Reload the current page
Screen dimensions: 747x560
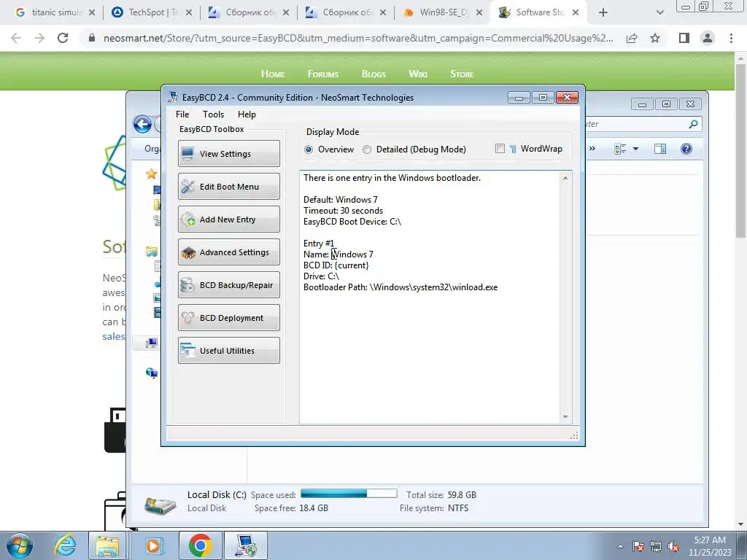tap(63, 38)
